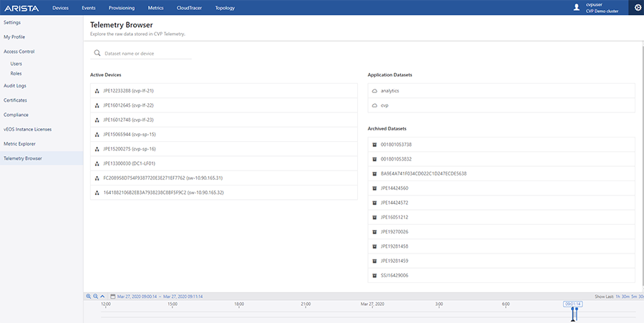This screenshot has height=323, width=644.
Task: Open device JPE12233288 (cvp-lf-21)
Action: [x=224, y=91]
